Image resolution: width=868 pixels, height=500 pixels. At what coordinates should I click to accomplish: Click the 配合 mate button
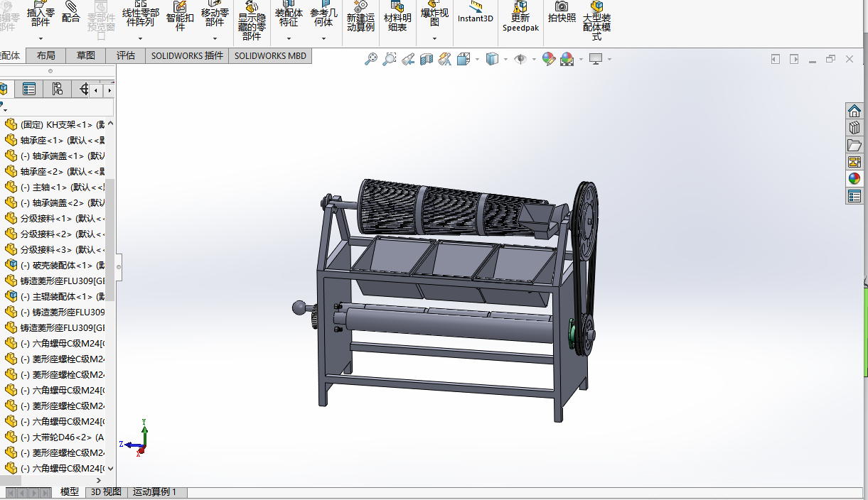point(71,14)
